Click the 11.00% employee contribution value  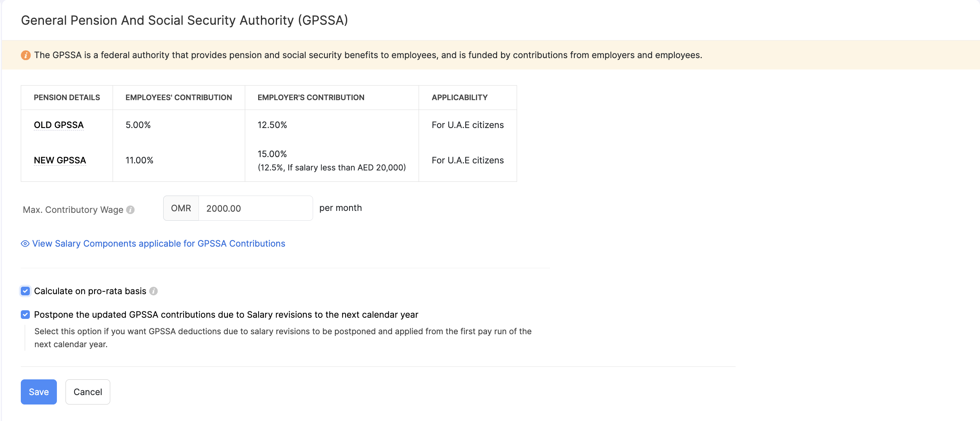(139, 160)
